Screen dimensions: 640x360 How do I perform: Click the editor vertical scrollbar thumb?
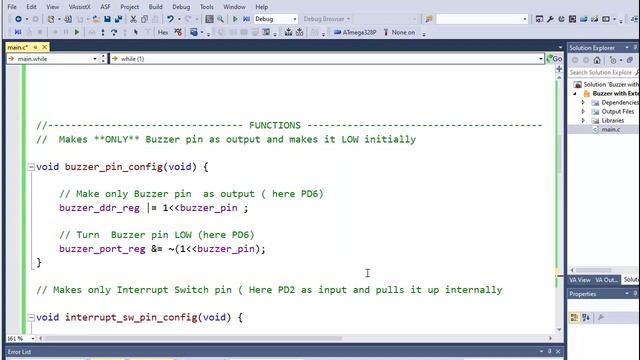[559, 154]
